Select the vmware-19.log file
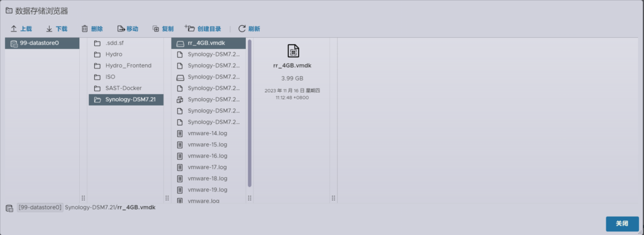Viewport: 644px width, 235px height. coord(209,190)
